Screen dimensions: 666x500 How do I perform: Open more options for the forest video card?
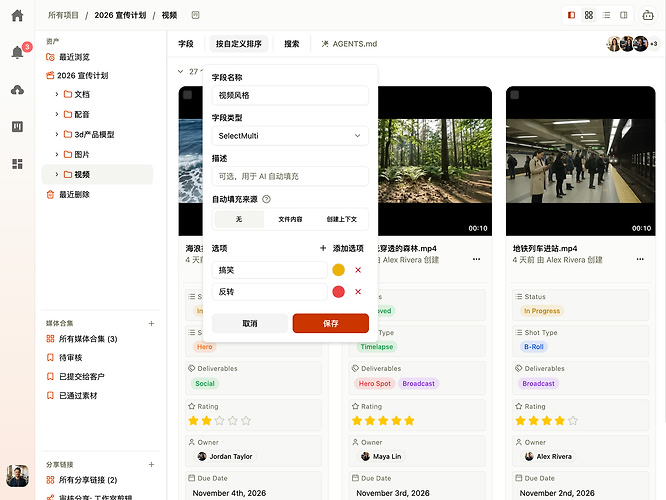click(477, 259)
